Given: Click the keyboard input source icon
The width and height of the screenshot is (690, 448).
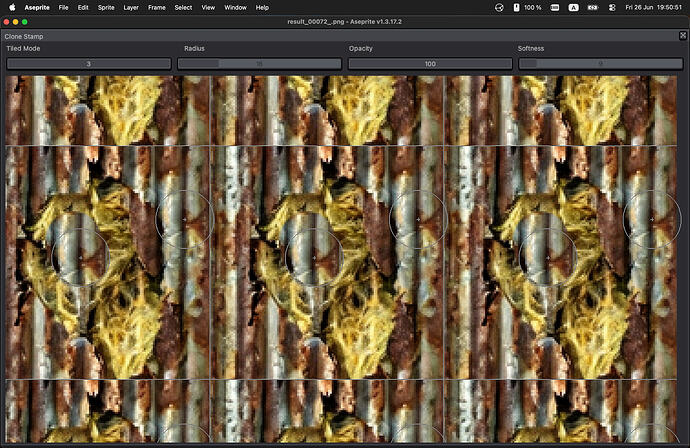Looking at the screenshot, I should (573, 7).
